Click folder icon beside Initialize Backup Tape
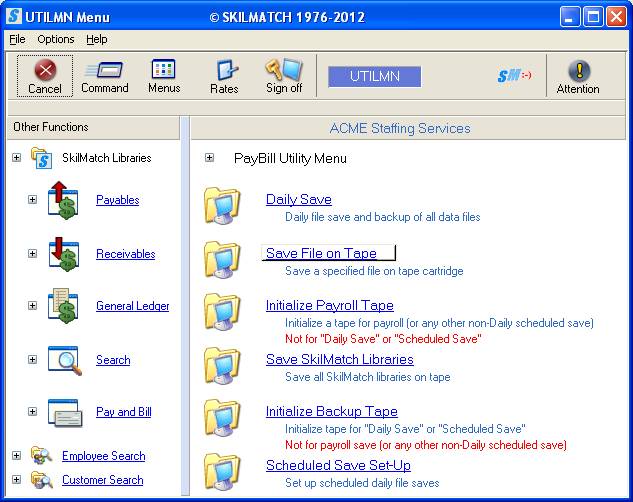The image size is (633, 502). coord(222,418)
